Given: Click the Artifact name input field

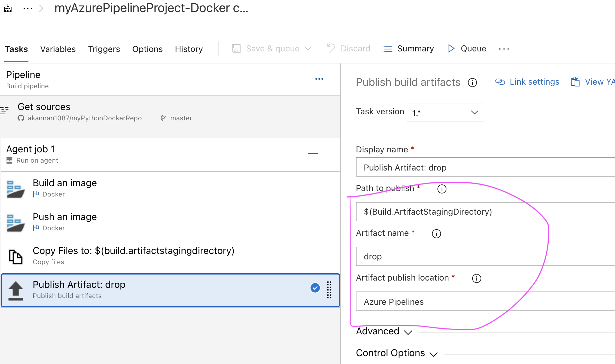Looking at the screenshot, I should coord(484,256).
